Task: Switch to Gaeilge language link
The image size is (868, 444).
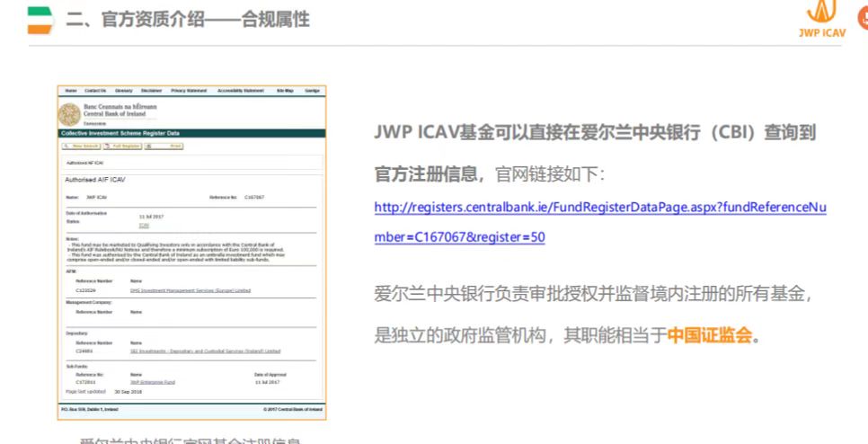Action: click(x=312, y=91)
